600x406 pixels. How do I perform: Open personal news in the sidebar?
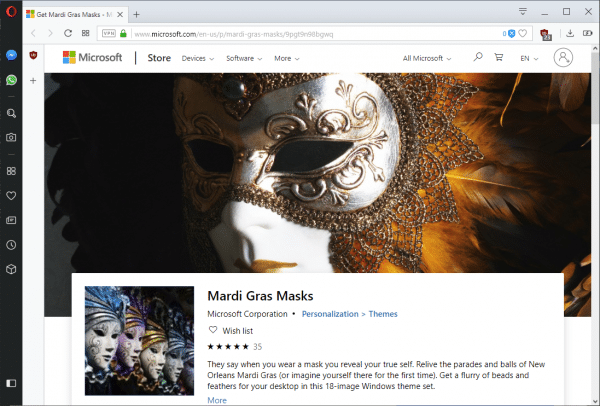(x=11, y=220)
